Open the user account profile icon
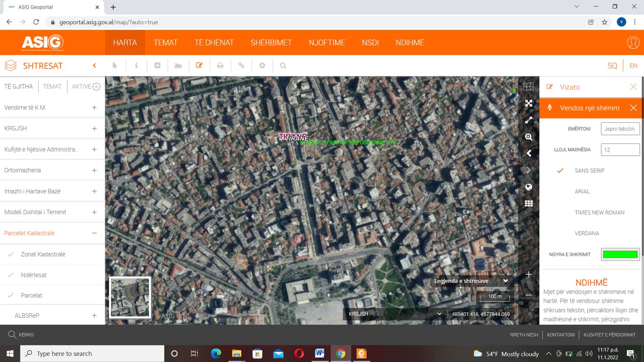 [x=633, y=43]
